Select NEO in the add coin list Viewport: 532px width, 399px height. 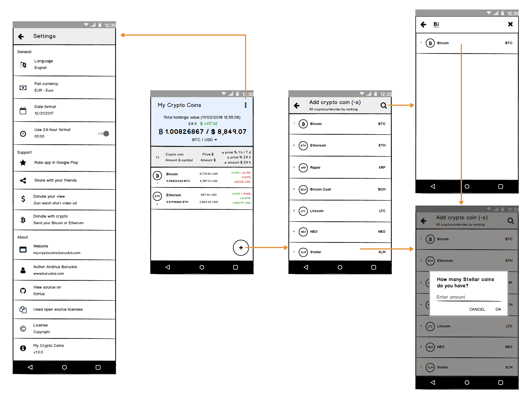tap(340, 232)
